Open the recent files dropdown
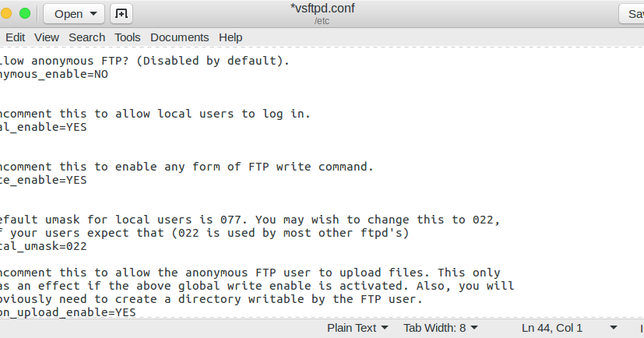Screen dimensions: 644x338 click(x=94, y=14)
